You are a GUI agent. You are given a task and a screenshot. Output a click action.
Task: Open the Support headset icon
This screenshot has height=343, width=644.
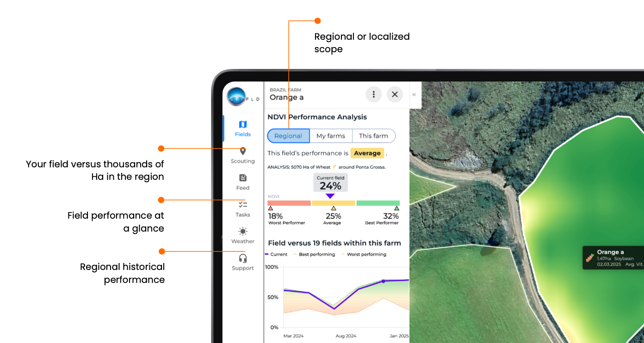[243, 258]
